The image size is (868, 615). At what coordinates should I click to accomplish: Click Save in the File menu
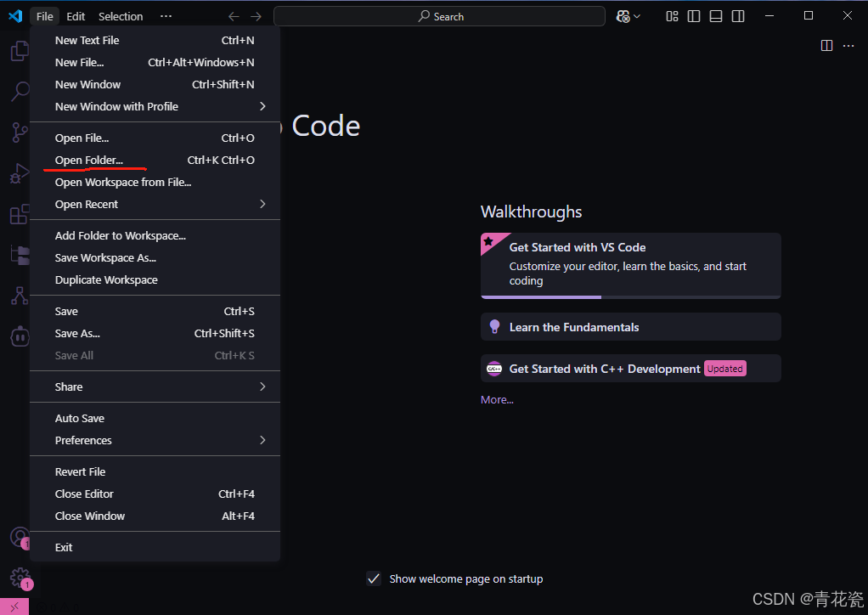[155, 311]
